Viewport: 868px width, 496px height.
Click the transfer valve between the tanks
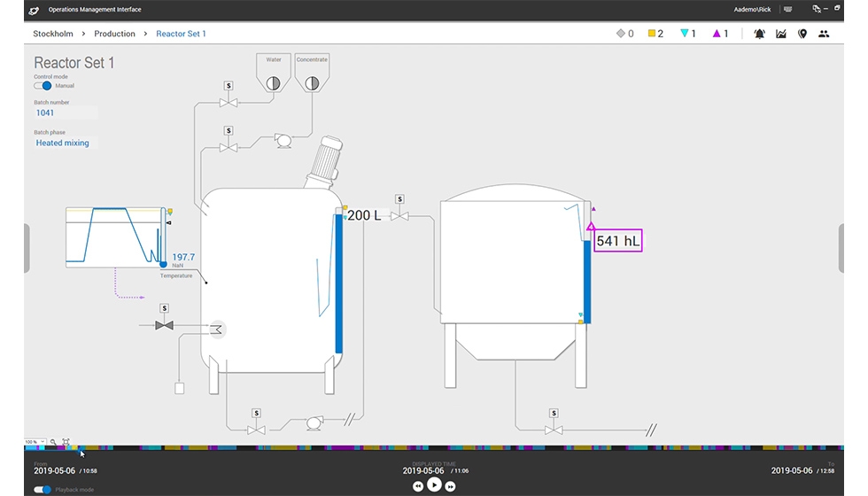pos(399,215)
